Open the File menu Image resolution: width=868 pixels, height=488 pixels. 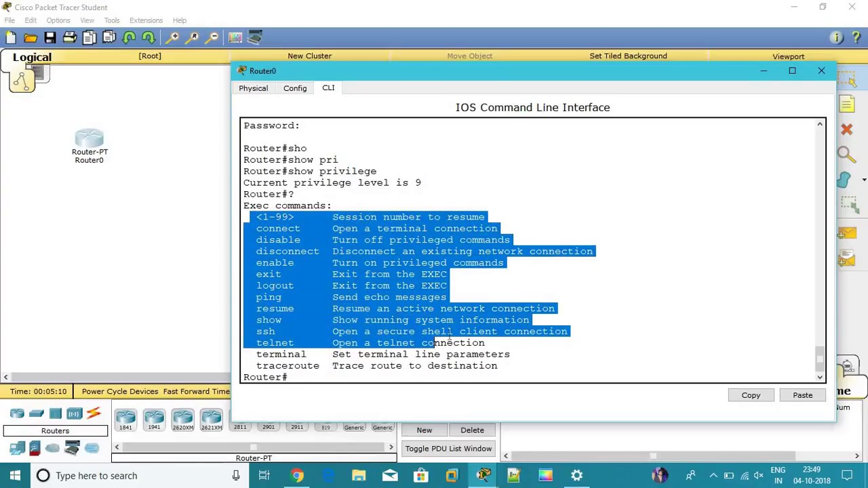(9, 20)
